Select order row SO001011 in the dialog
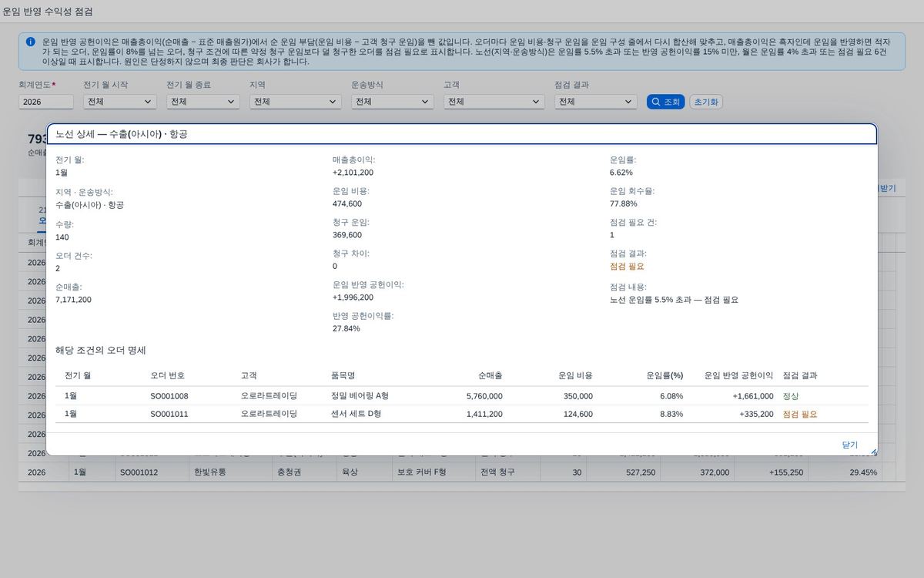The height and width of the screenshot is (578, 924). [x=462, y=414]
